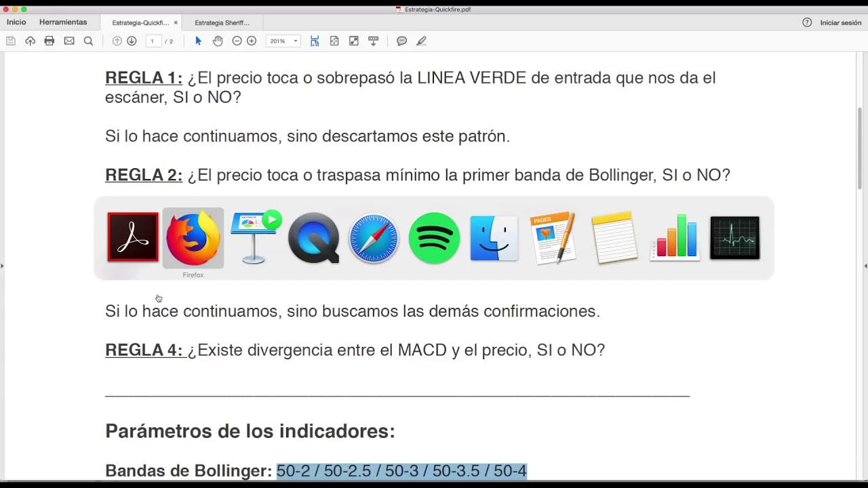The image size is (868, 488).
Task: Select Firefox in app switcher
Action: click(193, 237)
